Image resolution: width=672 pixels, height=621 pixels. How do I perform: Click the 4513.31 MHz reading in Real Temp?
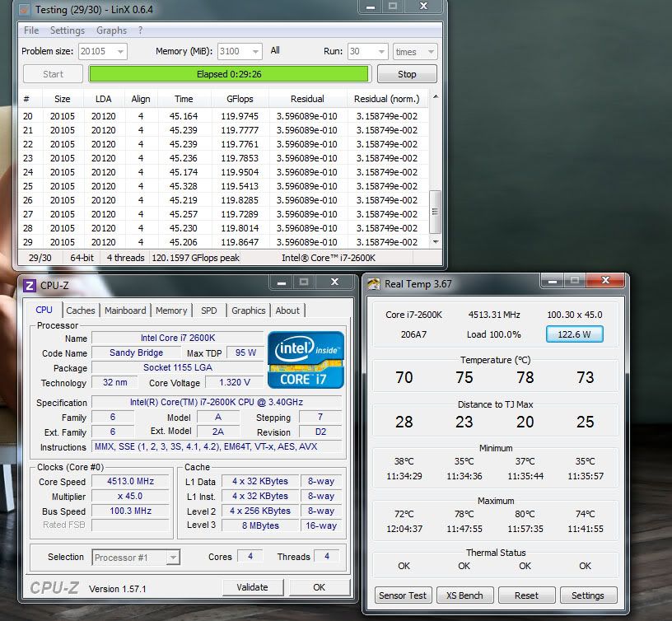[x=494, y=315]
